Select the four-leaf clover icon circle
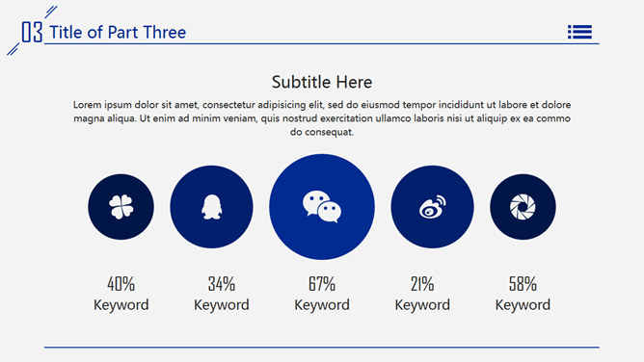Image resolution: width=644 pixels, height=362 pixels. (x=121, y=207)
